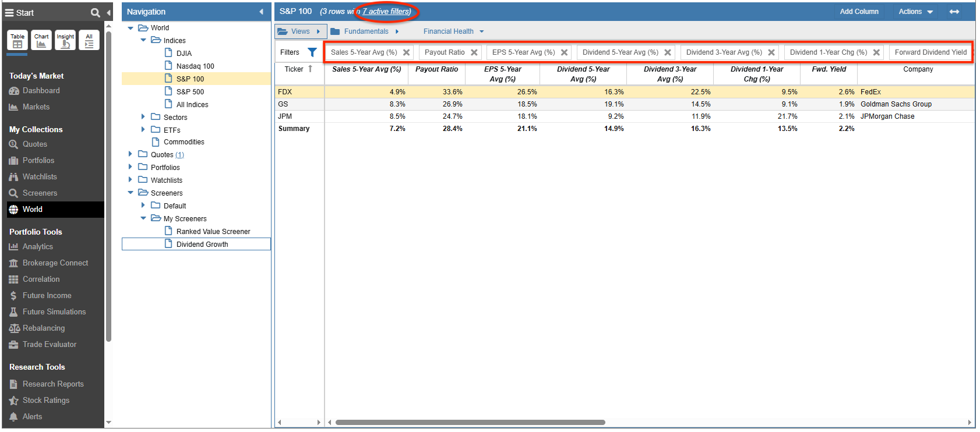Open Stock Ratings
Viewport: 980px width, 432px height.
tap(45, 401)
